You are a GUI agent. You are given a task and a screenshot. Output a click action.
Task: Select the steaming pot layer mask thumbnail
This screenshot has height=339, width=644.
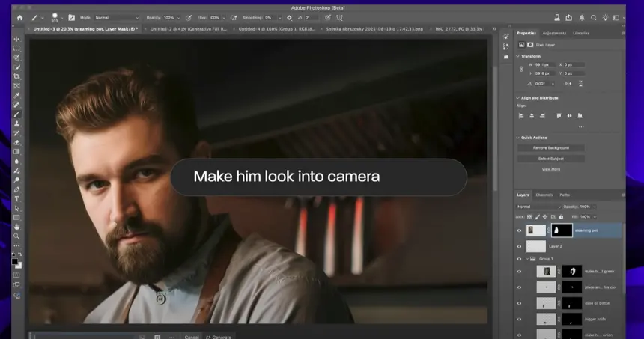click(562, 230)
